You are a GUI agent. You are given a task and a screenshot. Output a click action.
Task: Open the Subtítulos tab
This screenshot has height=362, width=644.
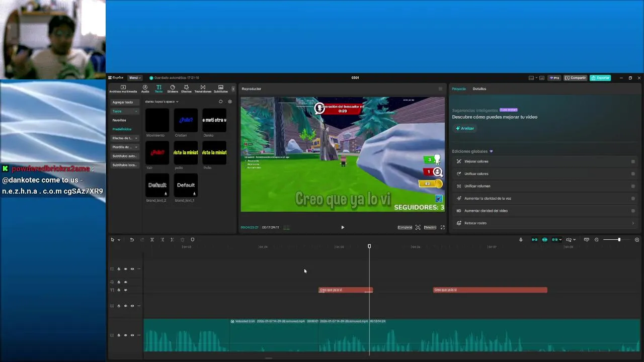point(221,89)
